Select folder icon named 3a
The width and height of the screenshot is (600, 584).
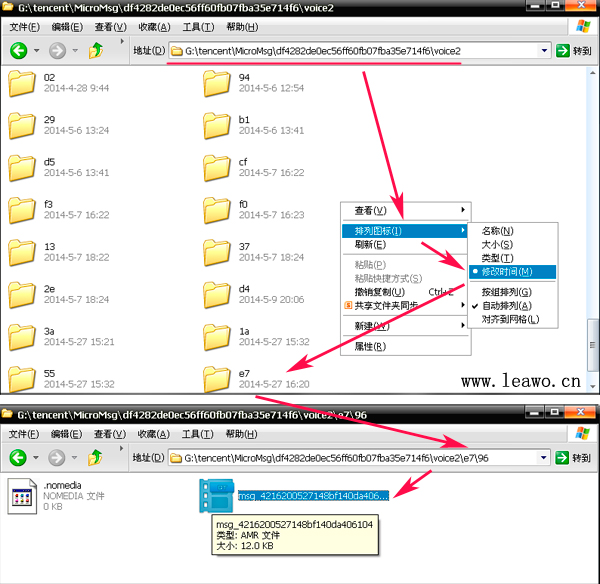pyautogui.click(x=22, y=337)
